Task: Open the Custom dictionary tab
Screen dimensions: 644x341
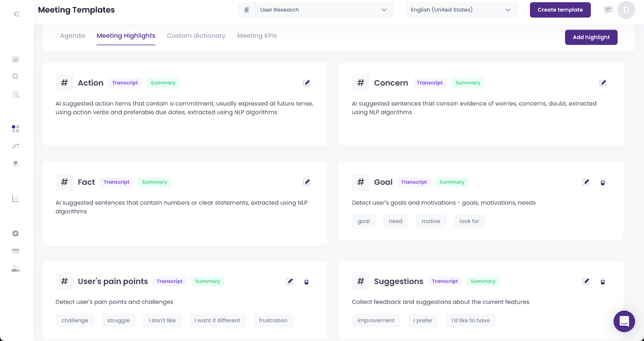Action: pyautogui.click(x=196, y=36)
